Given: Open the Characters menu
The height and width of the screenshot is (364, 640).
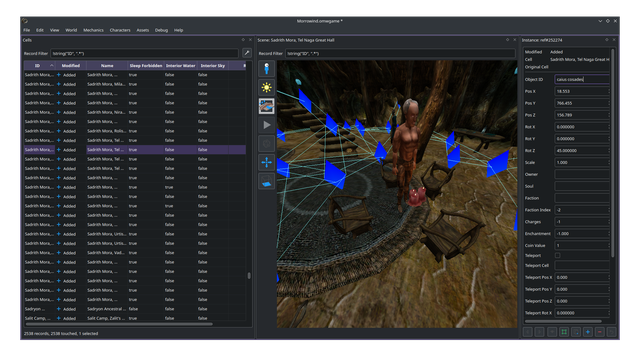Looking at the screenshot, I should (120, 30).
